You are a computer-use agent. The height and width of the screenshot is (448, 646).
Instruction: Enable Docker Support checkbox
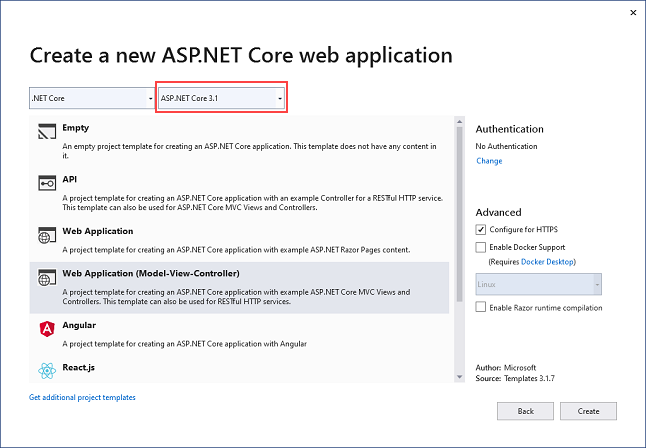pos(481,247)
